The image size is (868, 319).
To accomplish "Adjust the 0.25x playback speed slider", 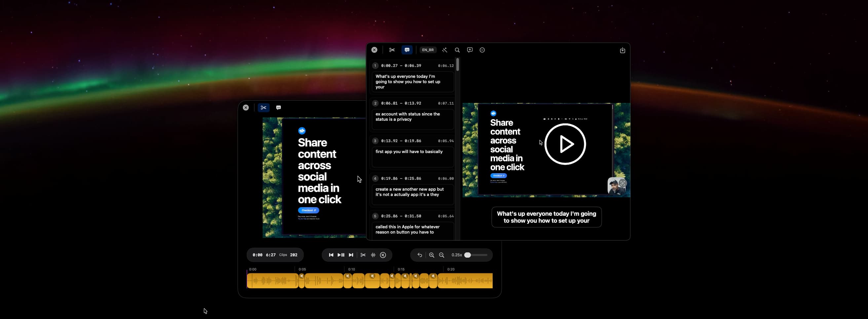I will (x=468, y=255).
